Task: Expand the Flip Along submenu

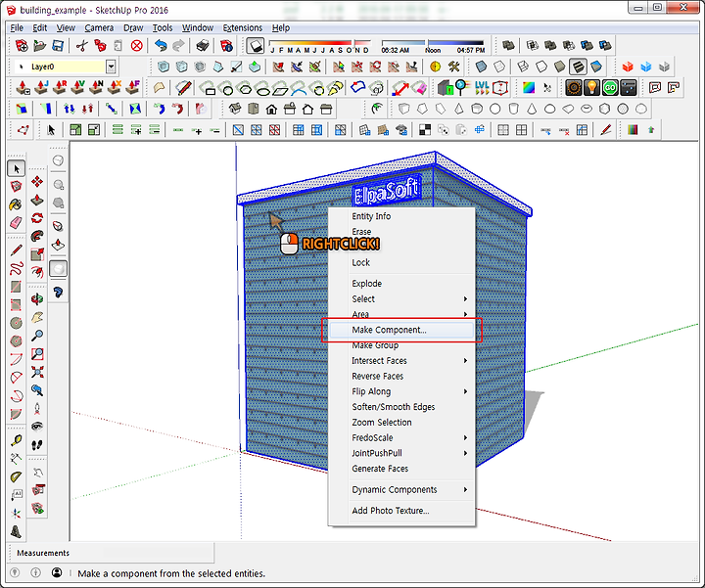Action: (x=402, y=391)
